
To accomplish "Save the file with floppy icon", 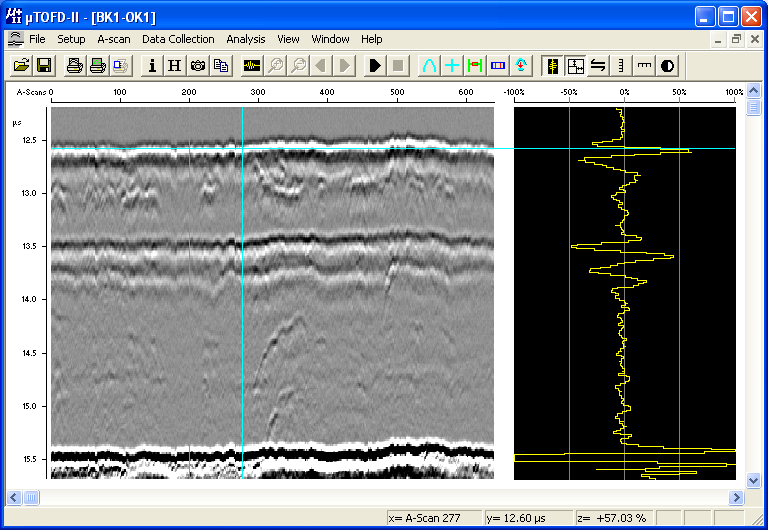I will pyautogui.click(x=44, y=66).
